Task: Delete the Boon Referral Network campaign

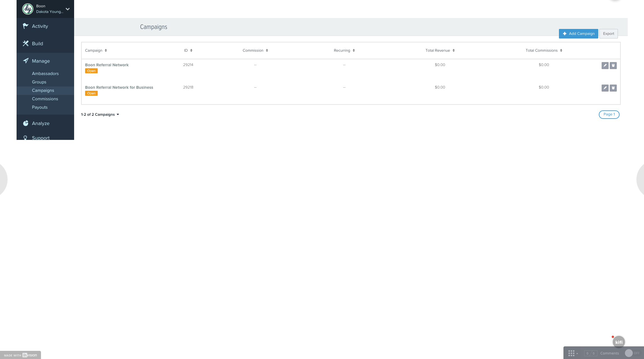Action: pos(613,65)
